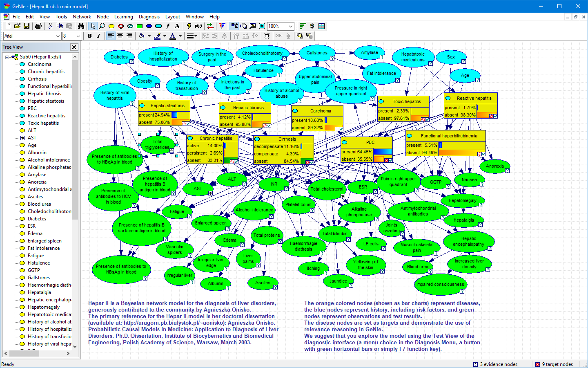This screenshot has height=368, width=588.
Task: Click the blue spreadsheet table icon
Action: pyautogui.click(x=322, y=26)
